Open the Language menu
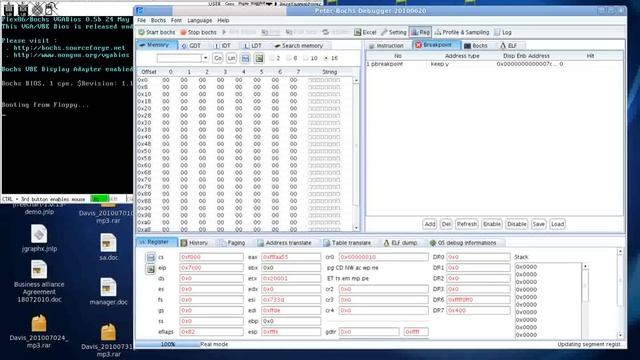 point(200,20)
